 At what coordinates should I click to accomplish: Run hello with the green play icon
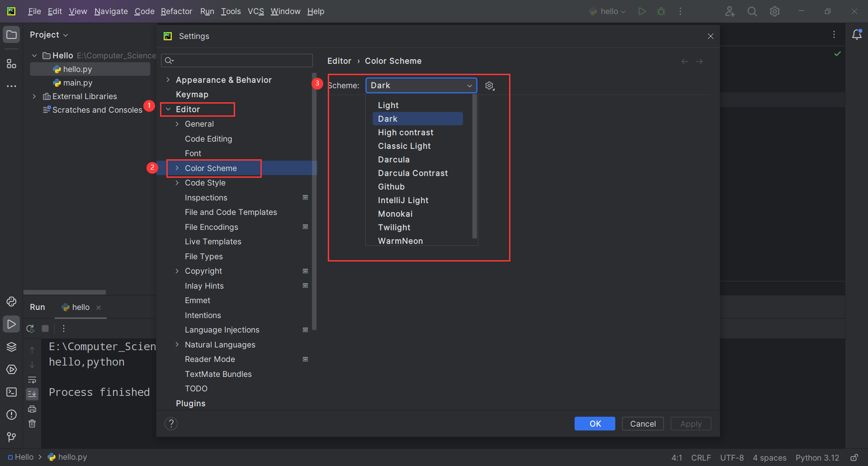[x=642, y=11]
